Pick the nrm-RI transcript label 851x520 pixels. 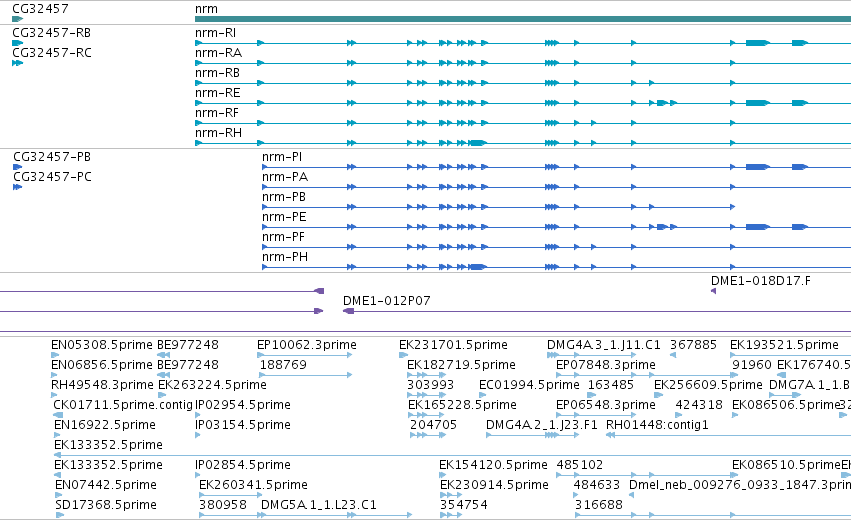tap(215, 33)
